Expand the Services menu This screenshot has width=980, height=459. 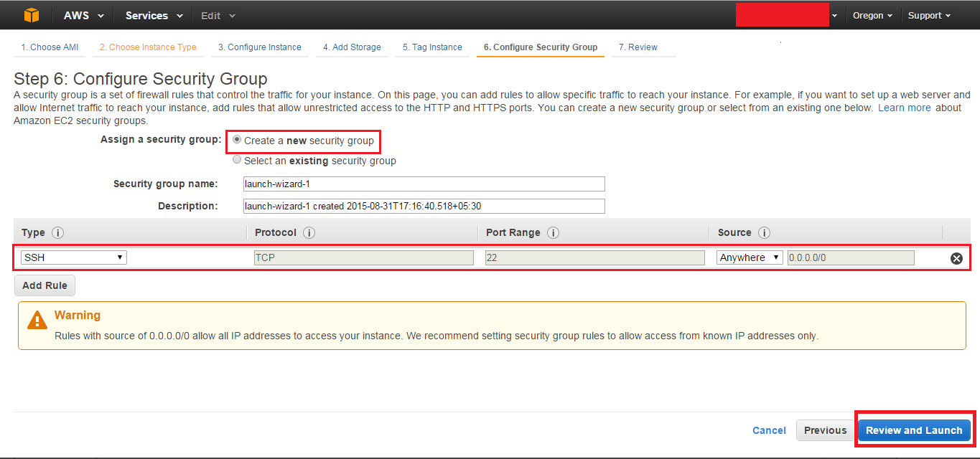tap(154, 15)
